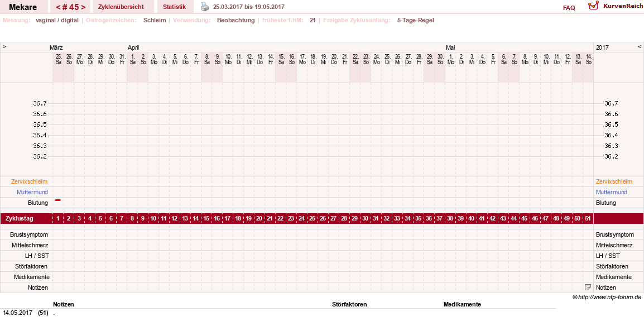Image resolution: width=644 pixels, height=326 pixels.
Task: Click cycle day 14 in the Zyklustag bar
Action: click(196, 219)
